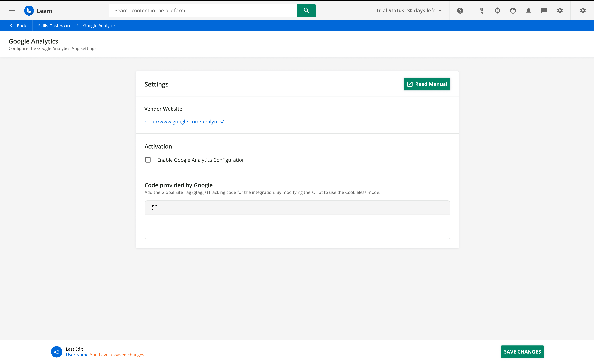Click the AB user avatar
Image resolution: width=594 pixels, height=364 pixels.
tap(56, 352)
